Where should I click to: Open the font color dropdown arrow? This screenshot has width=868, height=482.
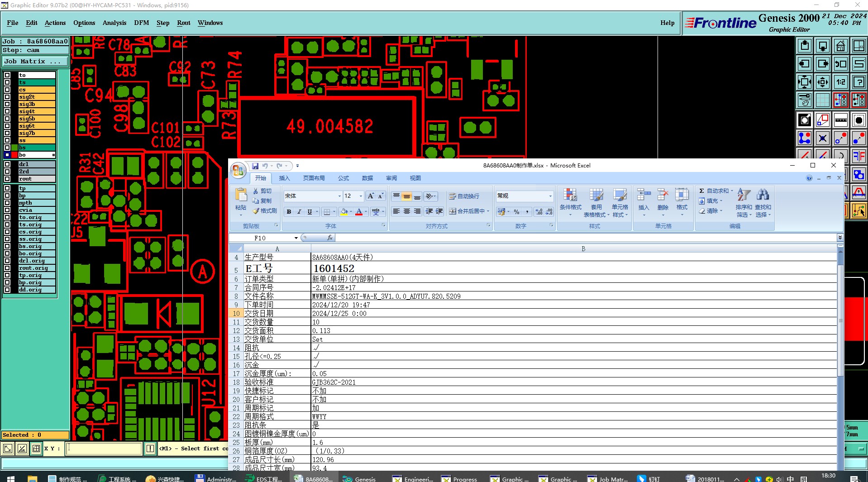click(366, 211)
